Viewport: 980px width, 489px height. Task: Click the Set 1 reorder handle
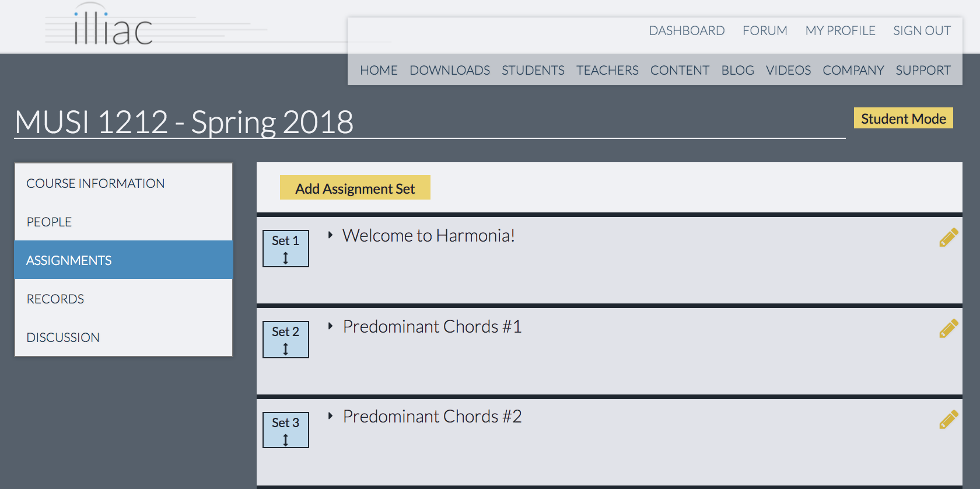(285, 249)
